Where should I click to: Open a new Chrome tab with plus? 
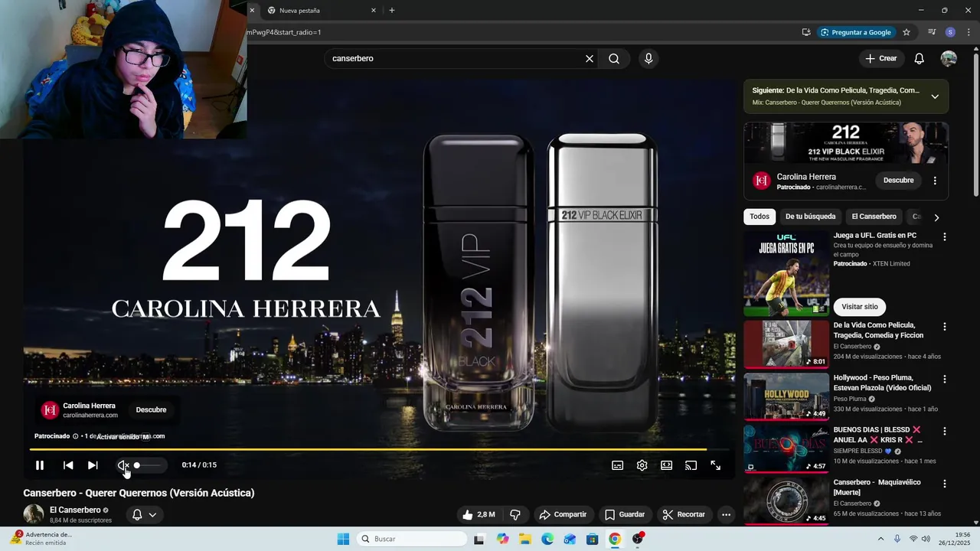[x=392, y=11]
